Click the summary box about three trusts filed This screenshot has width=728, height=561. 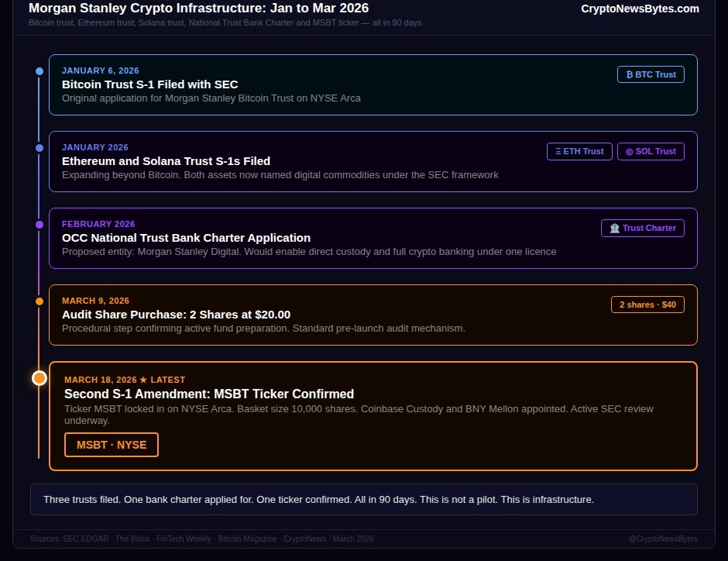pos(364,499)
